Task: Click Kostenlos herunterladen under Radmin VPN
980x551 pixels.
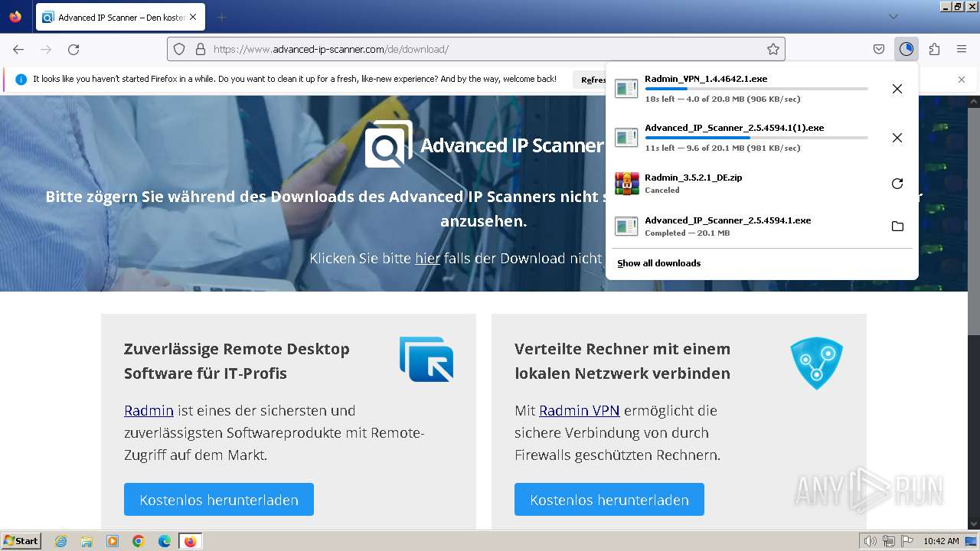Action: [609, 499]
